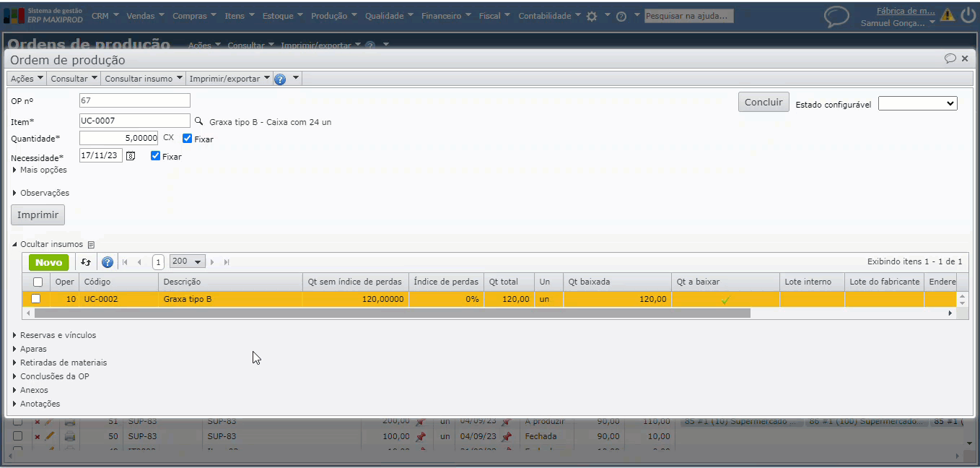Toggle Fixar checkbox for Necessidade
980x468 pixels.
[155, 156]
